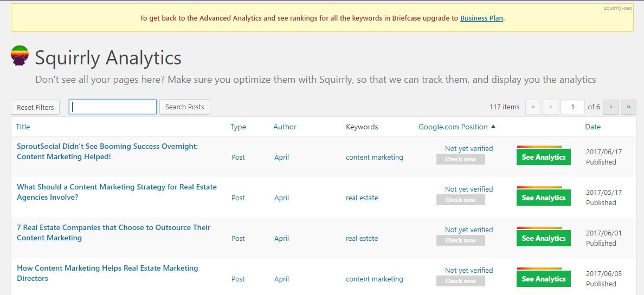
Task: Open 7 Real Estate Companies Outsource post
Action: click(x=114, y=233)
